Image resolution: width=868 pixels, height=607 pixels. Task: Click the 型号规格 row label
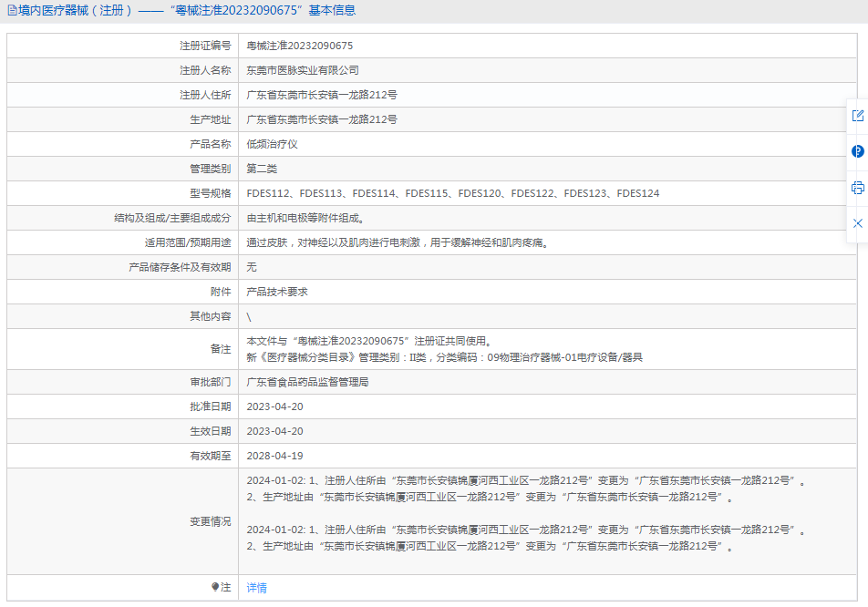[x=211, y=193]
